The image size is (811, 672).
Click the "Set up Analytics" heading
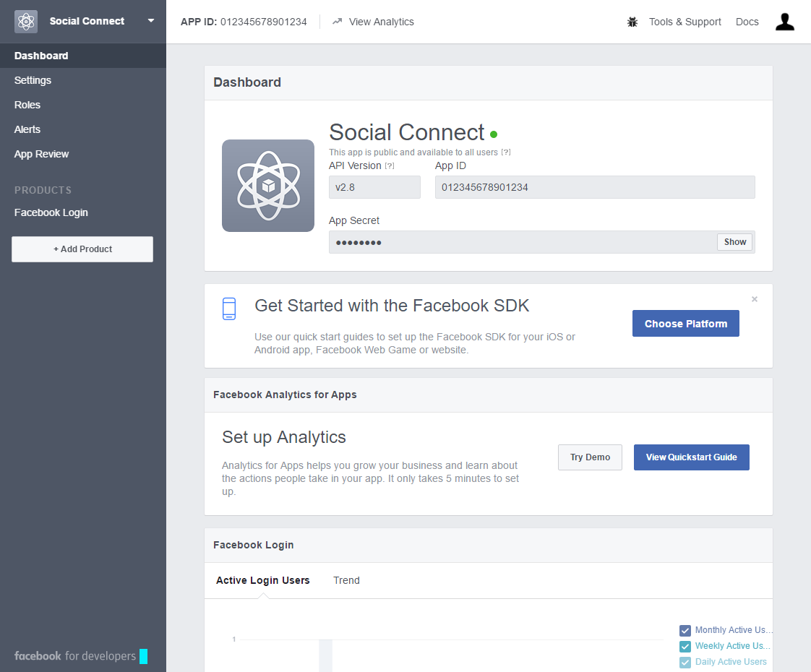pos(284,437)
